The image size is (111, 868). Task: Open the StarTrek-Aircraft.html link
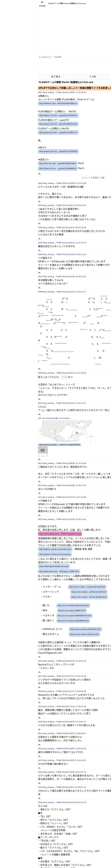pos(89,592)
